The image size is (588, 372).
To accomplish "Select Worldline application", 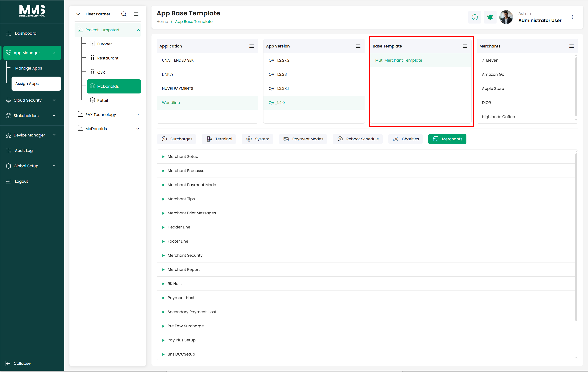I will click(x=207, y=103).
